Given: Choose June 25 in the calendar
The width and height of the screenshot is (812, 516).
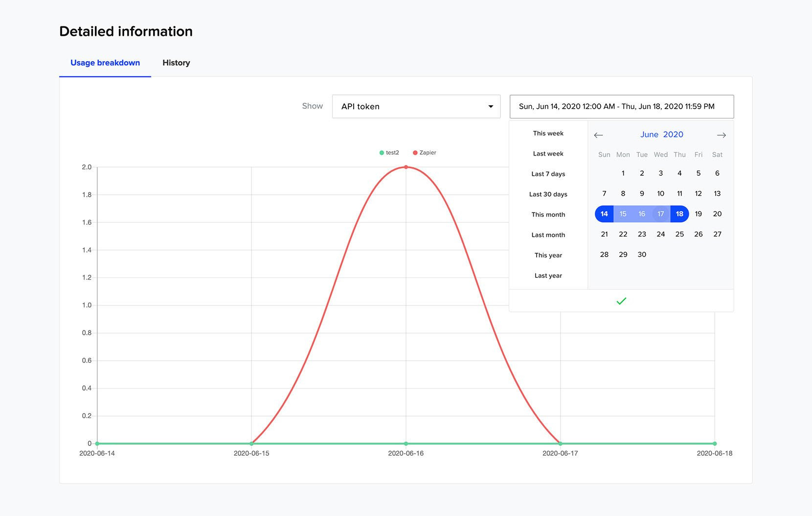Looking at the screenshot, I should (x=679, y=234).
